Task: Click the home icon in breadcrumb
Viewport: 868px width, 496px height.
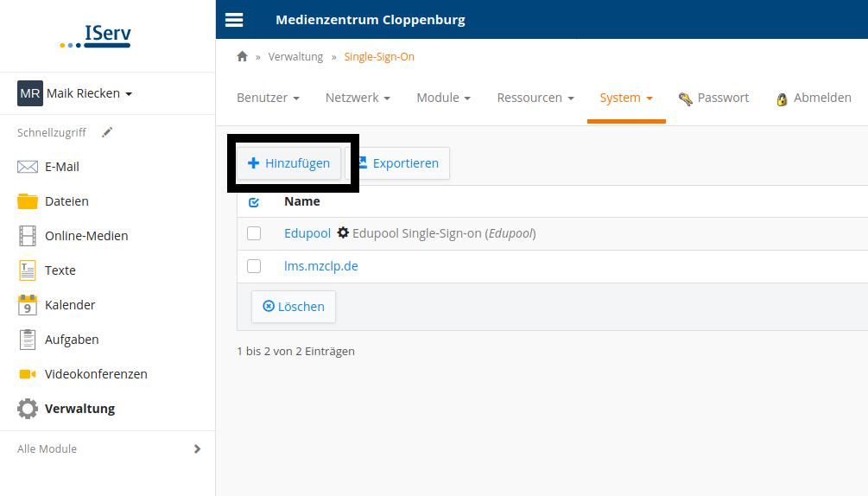Action: (x=243, y=57)
